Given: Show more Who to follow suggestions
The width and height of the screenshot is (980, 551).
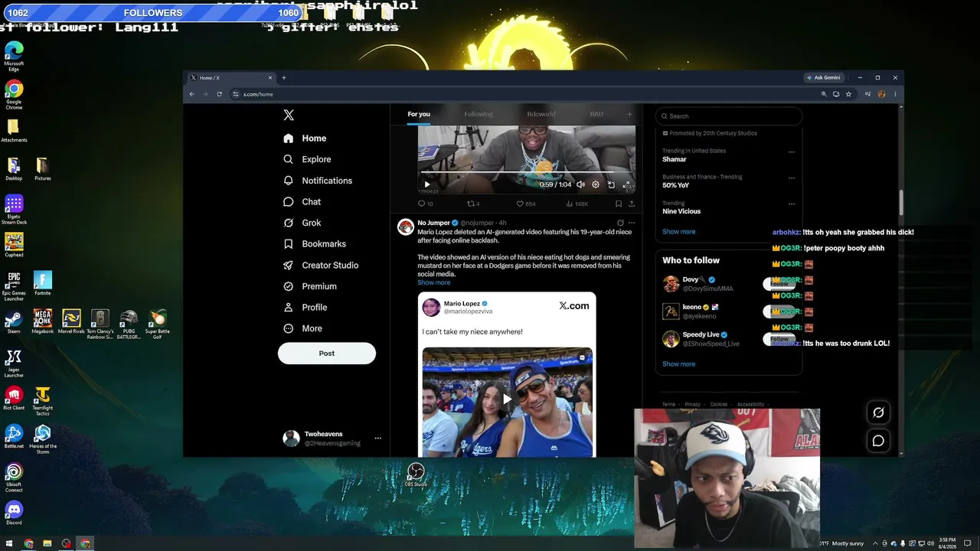Looking at the screenshot, I should (679, 364).
